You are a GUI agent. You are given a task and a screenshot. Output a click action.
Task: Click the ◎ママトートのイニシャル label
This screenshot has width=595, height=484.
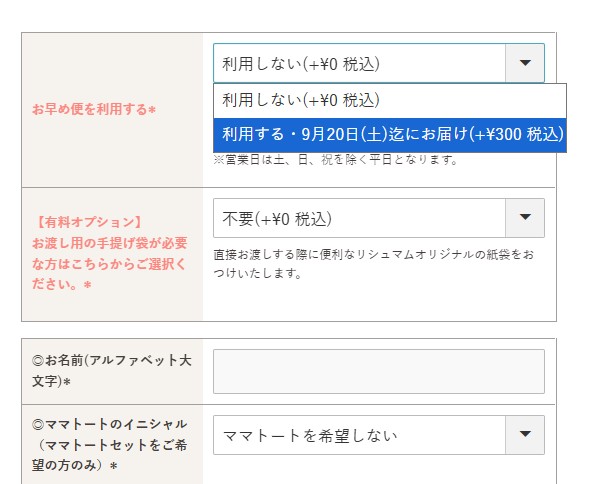(109, 445)
